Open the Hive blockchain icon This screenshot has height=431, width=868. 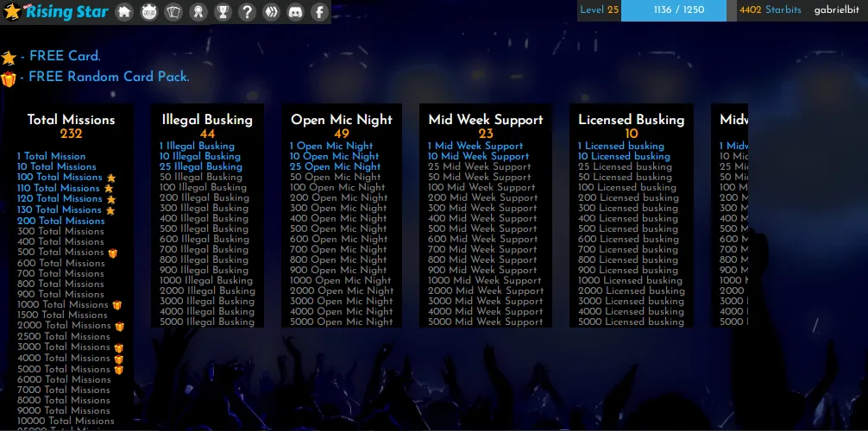point(271,11)
